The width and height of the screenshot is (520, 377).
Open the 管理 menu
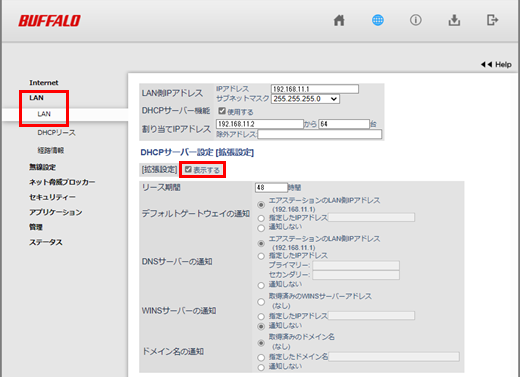click(x=36, y=227)
